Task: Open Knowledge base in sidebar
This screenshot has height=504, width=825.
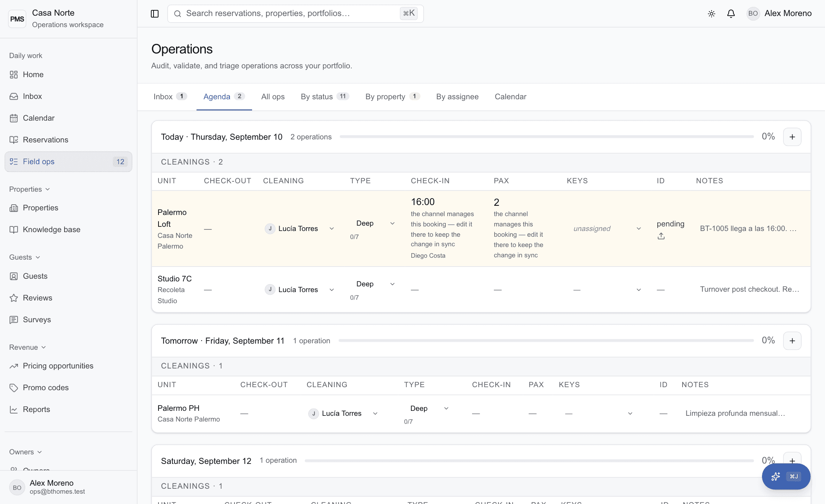Action: pyautogui.click(x=68, y=229)
